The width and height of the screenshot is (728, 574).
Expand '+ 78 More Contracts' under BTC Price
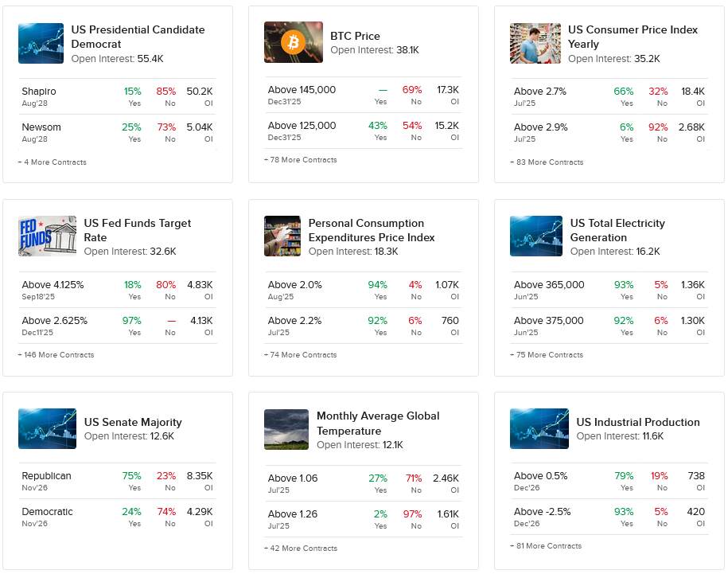pyautogui.click(x=301, y=160)
